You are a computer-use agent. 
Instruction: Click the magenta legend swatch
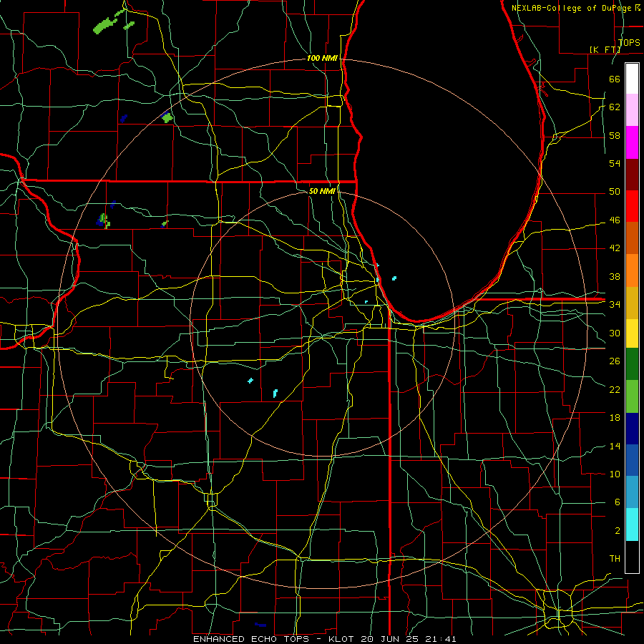coord(632,142)
